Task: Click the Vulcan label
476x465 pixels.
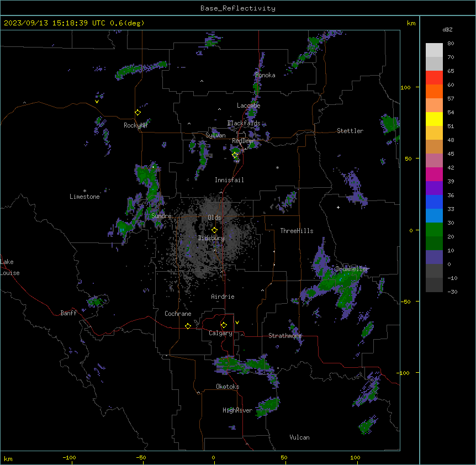Action: pyautogui.click(x=300, y=437)
